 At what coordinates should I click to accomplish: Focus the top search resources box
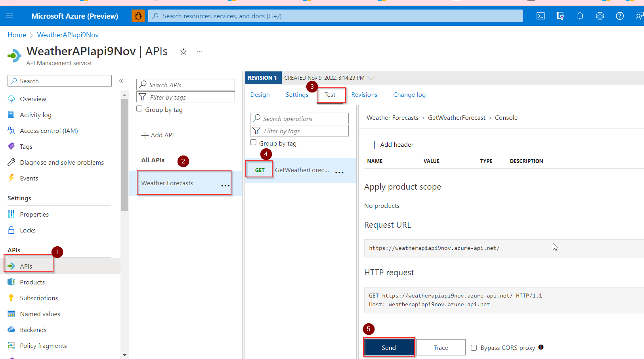[x=335, y=16]
